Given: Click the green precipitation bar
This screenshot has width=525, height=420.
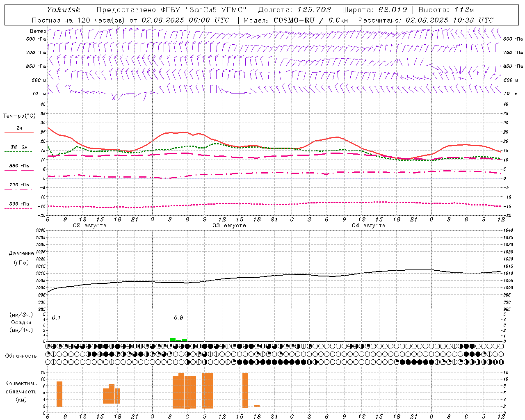Looking at the screenshot, I should (178, 340).
